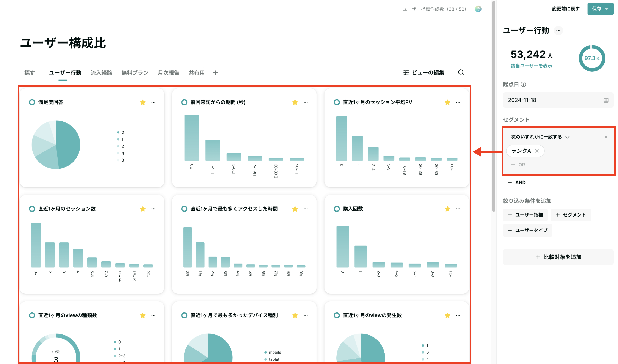This screenshot has width=618, height=364.
Task: Click legend item 0 in 満足度回答
Action: point(120,132)
